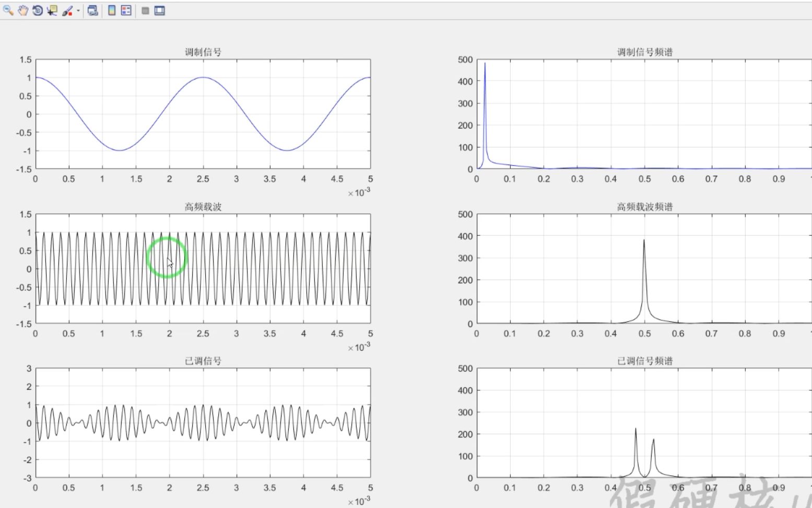Image resolution: width=812 pixels, height=508 pixels.
Task: Open the Brush color dropdown arrow
Action: tap(78, 10)
